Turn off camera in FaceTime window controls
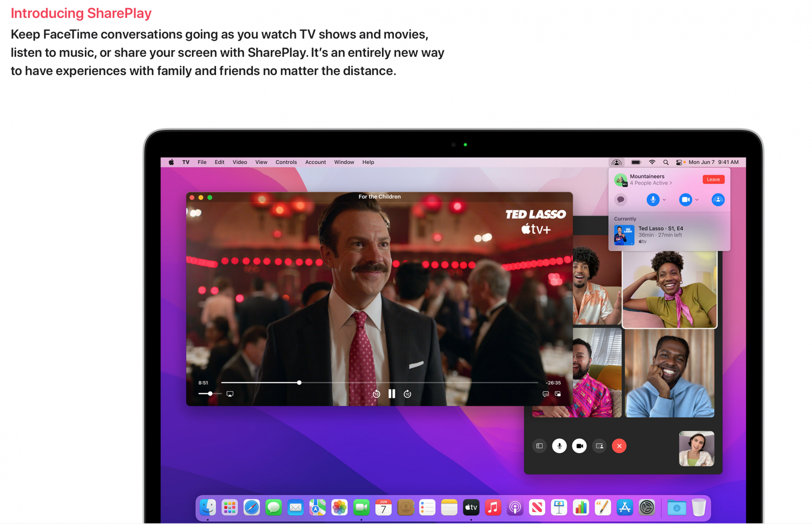812x524 pixels. [x=579, y=446]
